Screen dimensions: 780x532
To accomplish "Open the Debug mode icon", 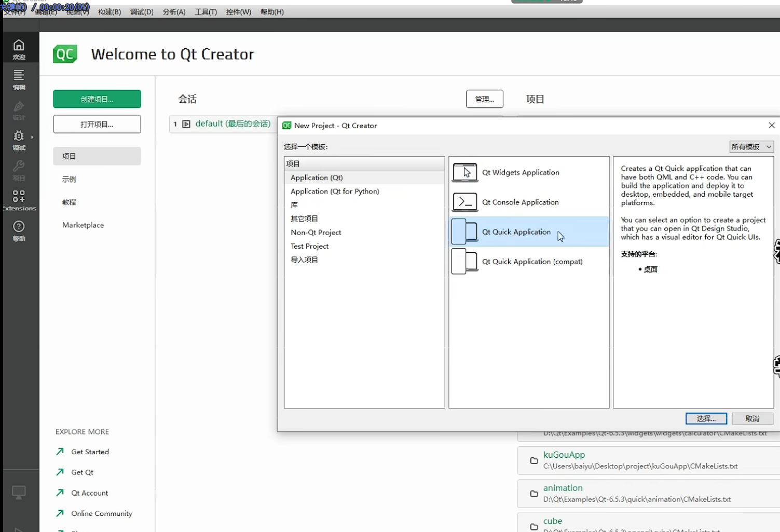I will point(19,140).
